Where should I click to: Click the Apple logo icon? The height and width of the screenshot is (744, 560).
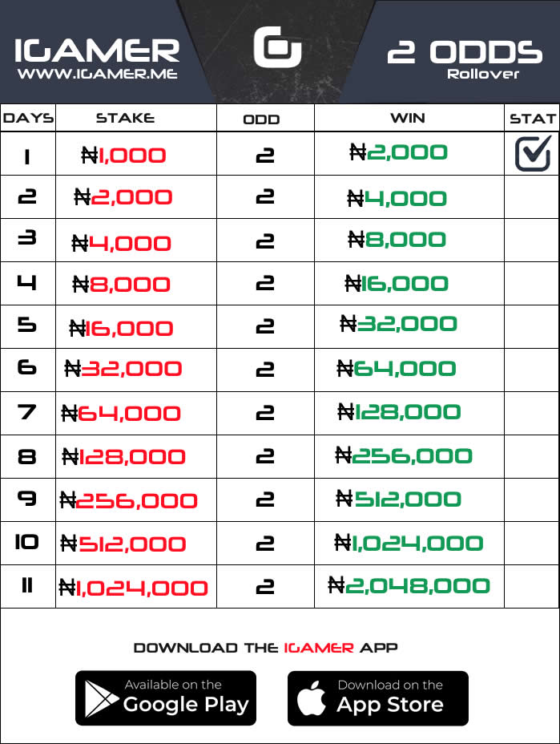312,698
